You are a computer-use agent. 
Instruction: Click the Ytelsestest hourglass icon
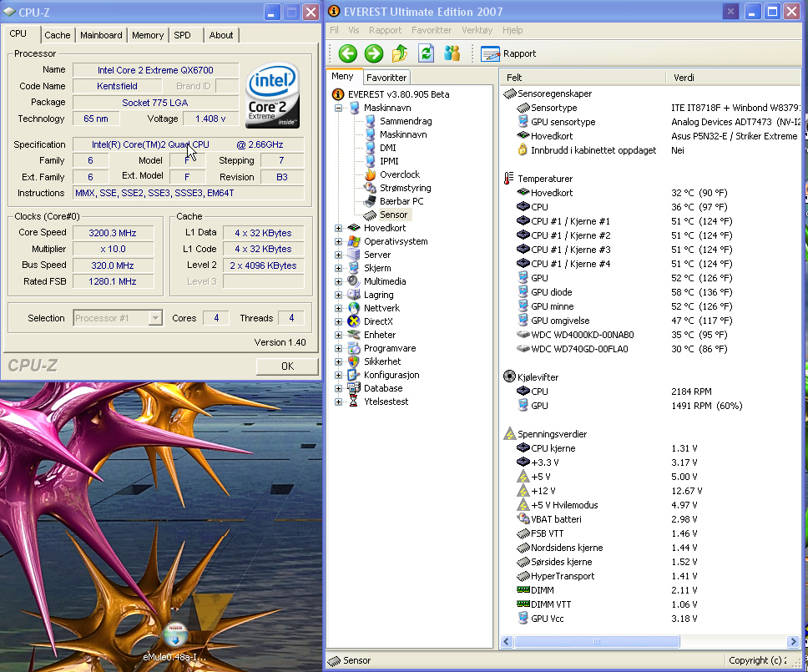click(354, 402)
